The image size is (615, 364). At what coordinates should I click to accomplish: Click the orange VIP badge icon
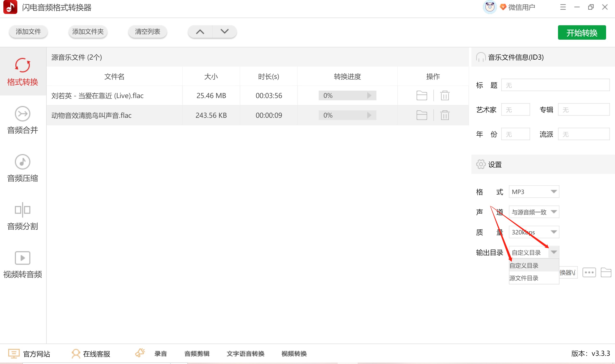click(x=503, y=7)
